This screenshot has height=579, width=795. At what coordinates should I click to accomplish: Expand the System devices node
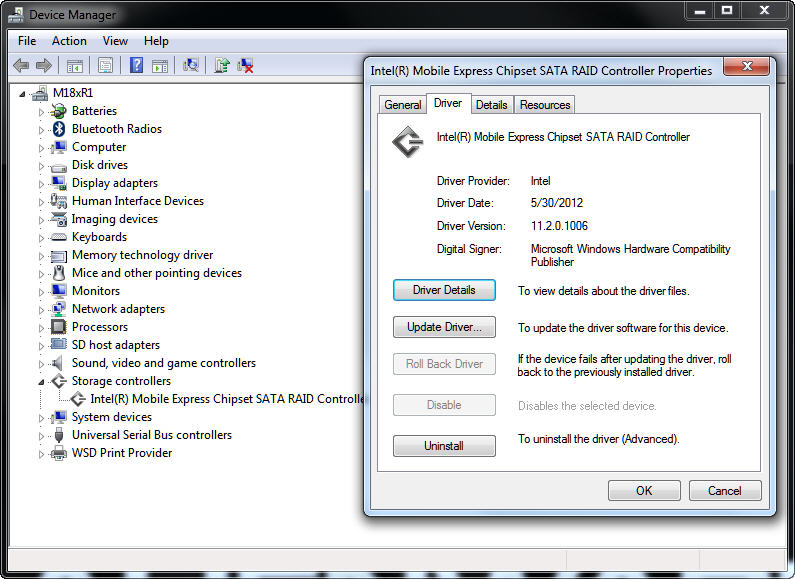[42, 418]
